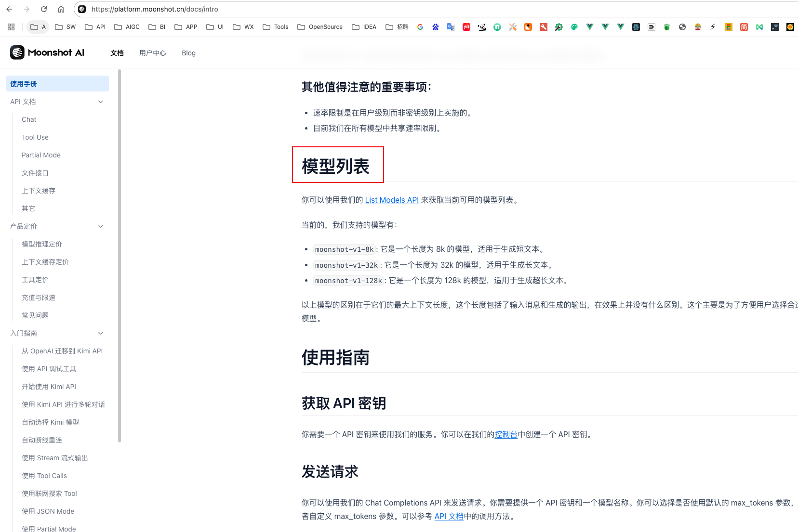Collapse the API 文档 sidebar section
The image size is (798, 532).
(101, 102)
